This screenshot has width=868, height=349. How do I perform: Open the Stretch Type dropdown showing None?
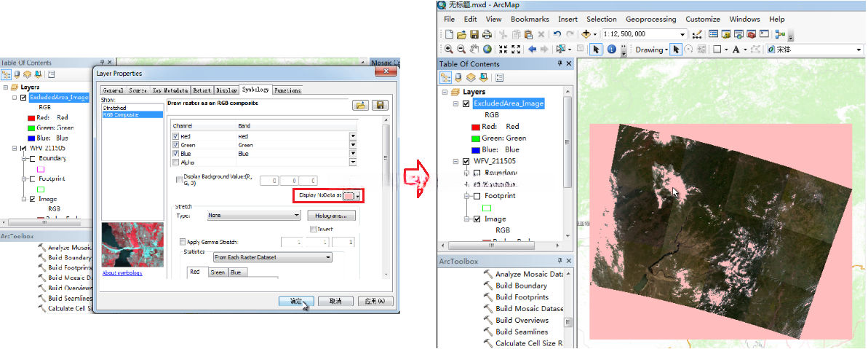point(254,216)
